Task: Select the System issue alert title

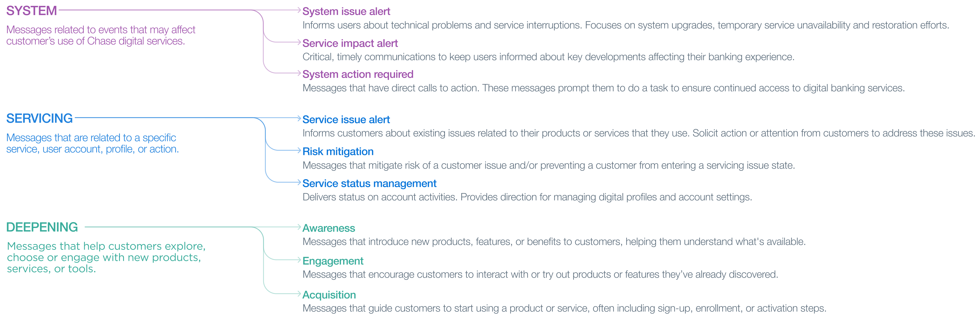Action: point(346,11)
